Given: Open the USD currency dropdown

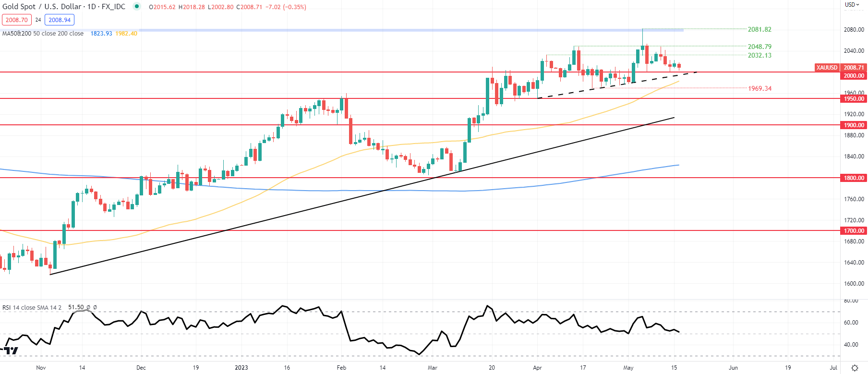Looking at the screenshot, I should pyautogui.click(x=853, y=4).
